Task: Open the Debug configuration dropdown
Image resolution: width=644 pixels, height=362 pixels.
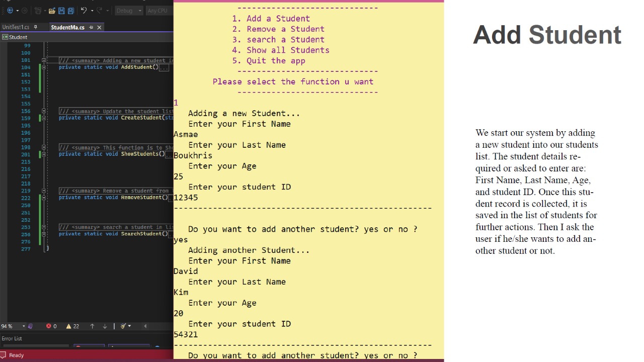Action: pyautogui.click(x=128, y=11)
